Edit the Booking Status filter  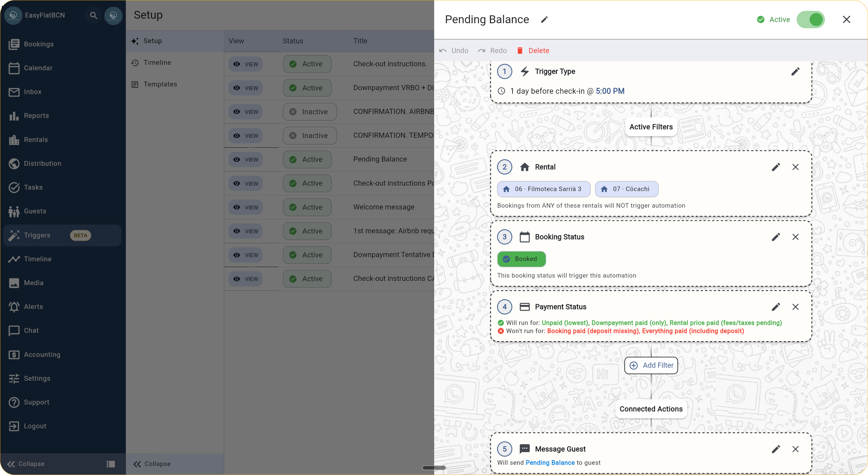coord(776,237)
